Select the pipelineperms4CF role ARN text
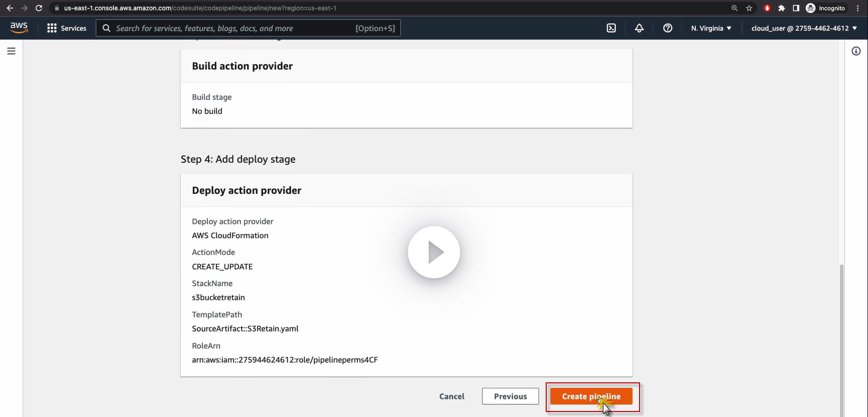 [285, 360]
